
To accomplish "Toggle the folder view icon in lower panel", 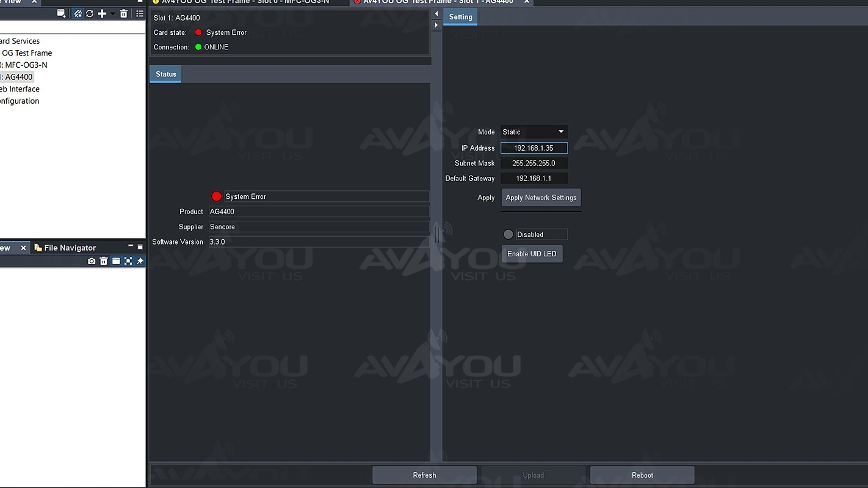I will click(116, 261).
